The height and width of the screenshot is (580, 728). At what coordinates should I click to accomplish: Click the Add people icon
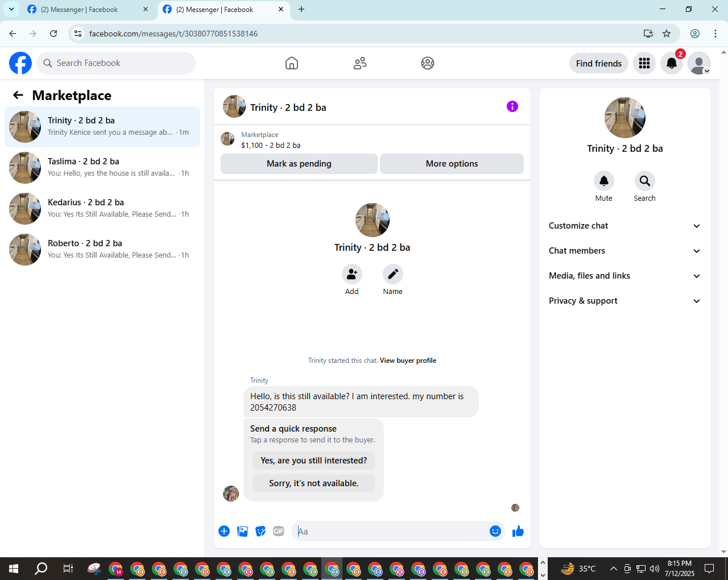pos(352,274)
